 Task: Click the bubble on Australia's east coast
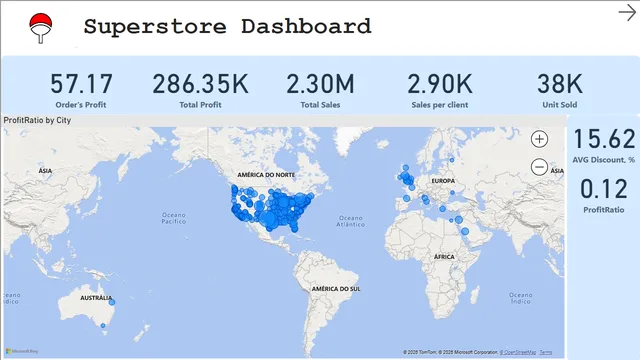tap(112, 302)
